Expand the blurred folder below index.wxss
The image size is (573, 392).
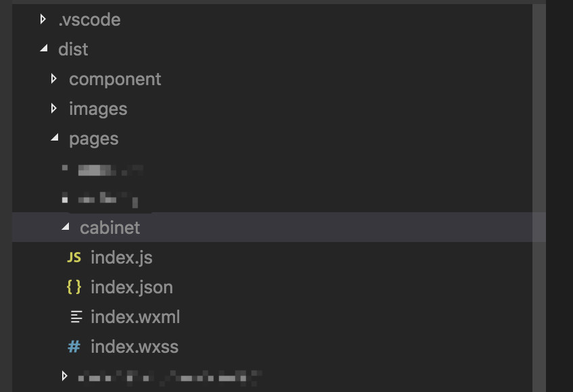coord(65,376)
